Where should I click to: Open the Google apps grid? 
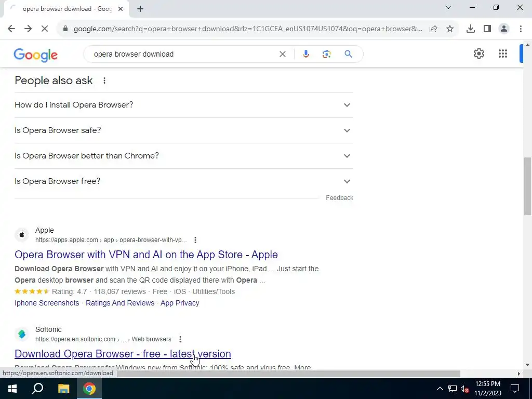503,54
